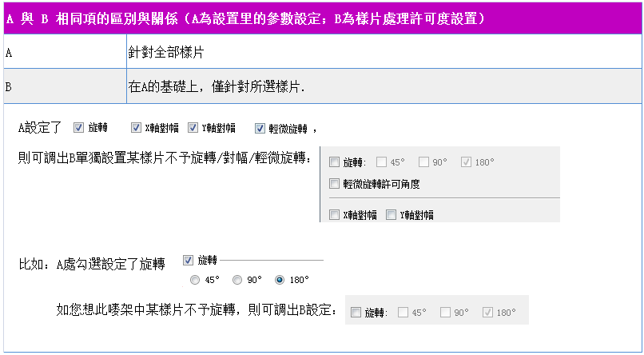Tick 90° checkbox in the bottom gray panel
644x355 pixels.
point(446,313)
